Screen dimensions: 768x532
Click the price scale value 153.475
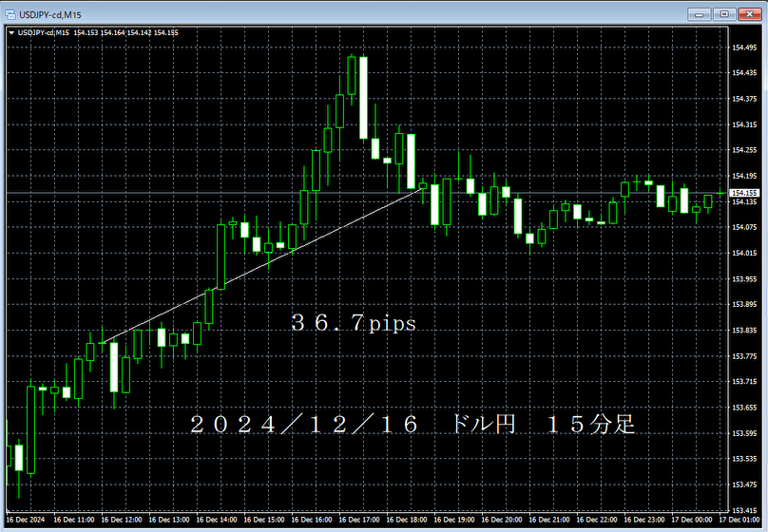pyautogui.click(x=744, y=484)
